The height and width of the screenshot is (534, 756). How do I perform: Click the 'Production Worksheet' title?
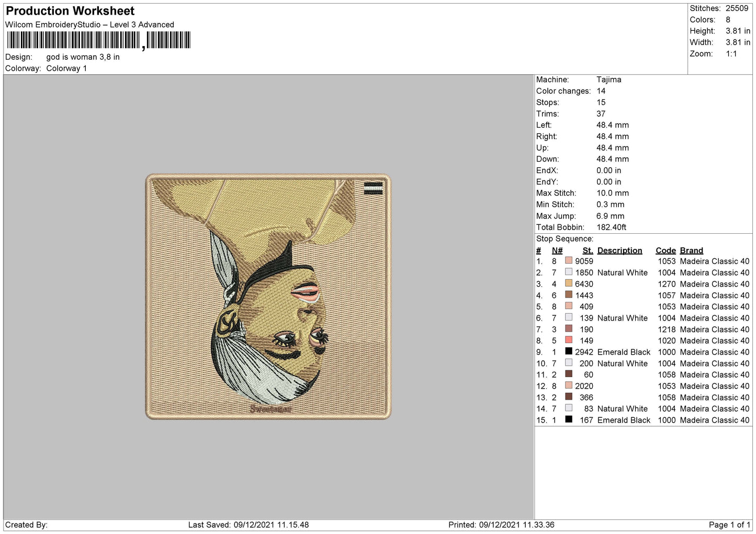70,11
